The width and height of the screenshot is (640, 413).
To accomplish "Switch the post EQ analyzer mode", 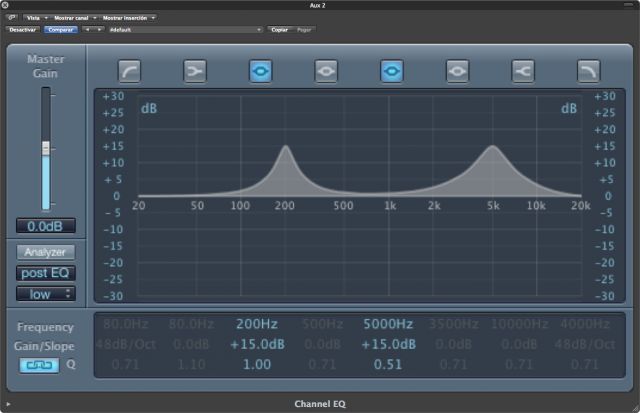I will point(45,273).
